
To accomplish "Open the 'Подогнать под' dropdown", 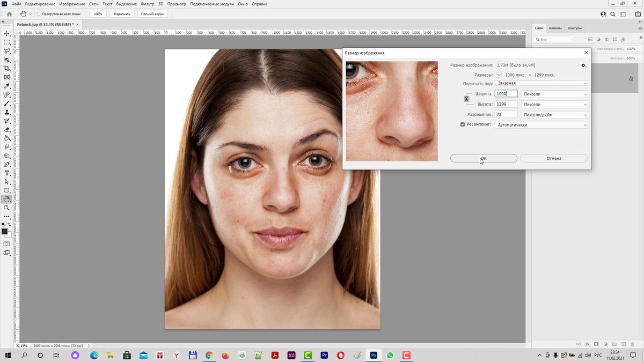I will [x=541, y=83].
